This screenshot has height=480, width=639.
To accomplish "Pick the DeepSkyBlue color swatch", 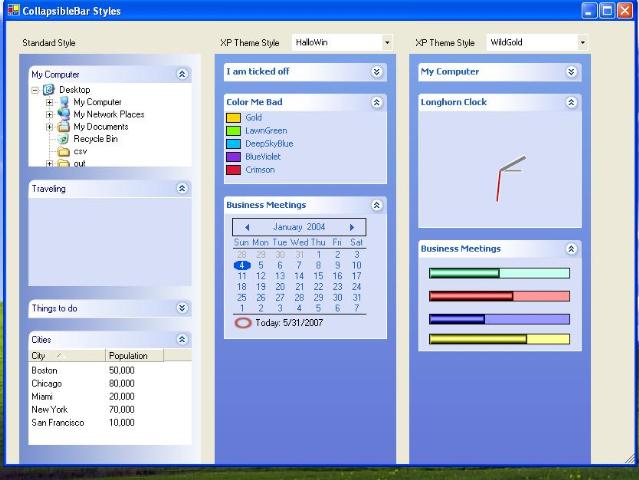I will (x=234, y=144).
